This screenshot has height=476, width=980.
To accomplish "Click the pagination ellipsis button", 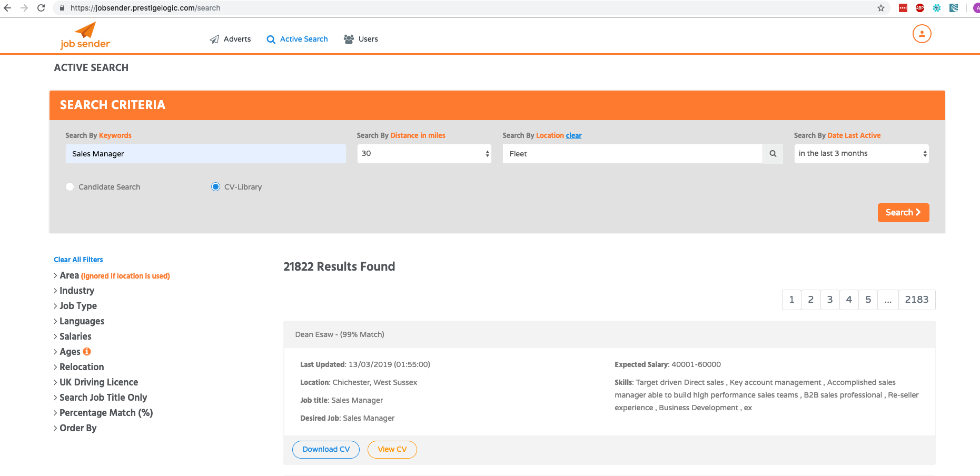I will [x=888, y=300].
